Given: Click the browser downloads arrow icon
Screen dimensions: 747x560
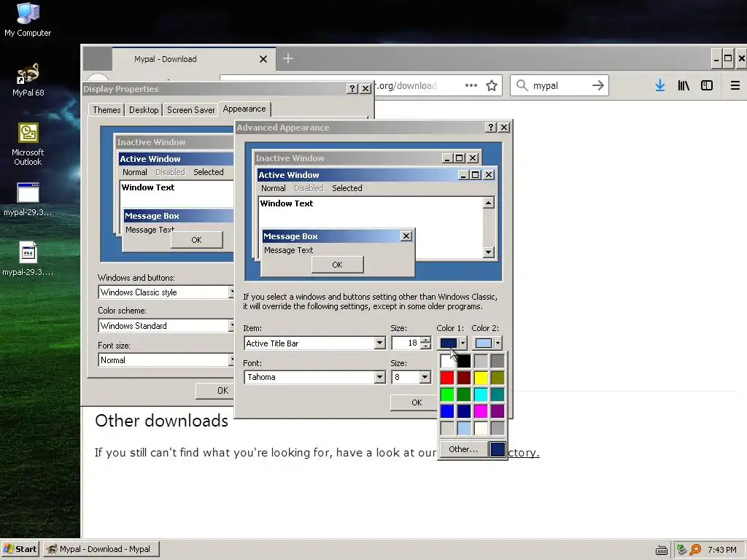Looking at the screenshot, I should tap(659, 86).
